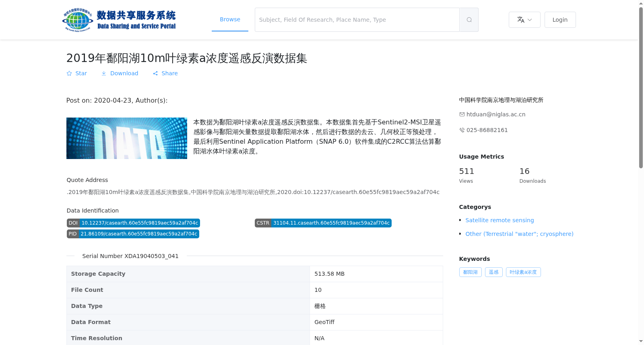Click the PID identifier badge
Screen dimensions: 644x345
(133, 234)
